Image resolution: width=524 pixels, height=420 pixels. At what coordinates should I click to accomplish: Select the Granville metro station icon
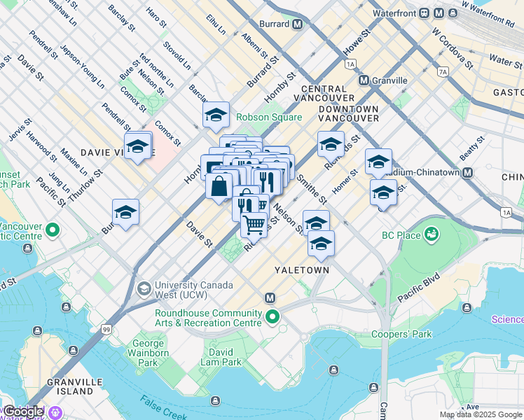pyautogui.click(x=364, y=80)
